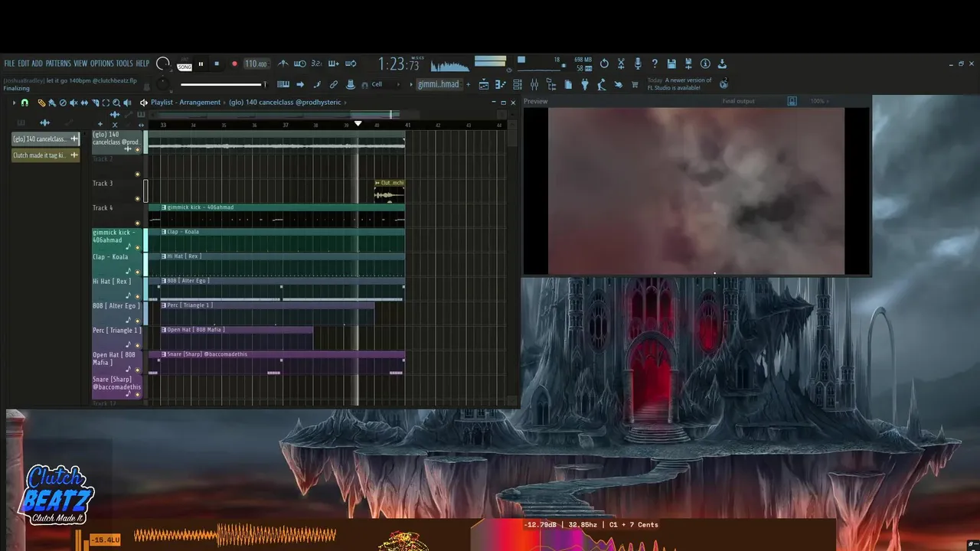
Task: Open the audio editor scissors icon
Action: point(621,64)
